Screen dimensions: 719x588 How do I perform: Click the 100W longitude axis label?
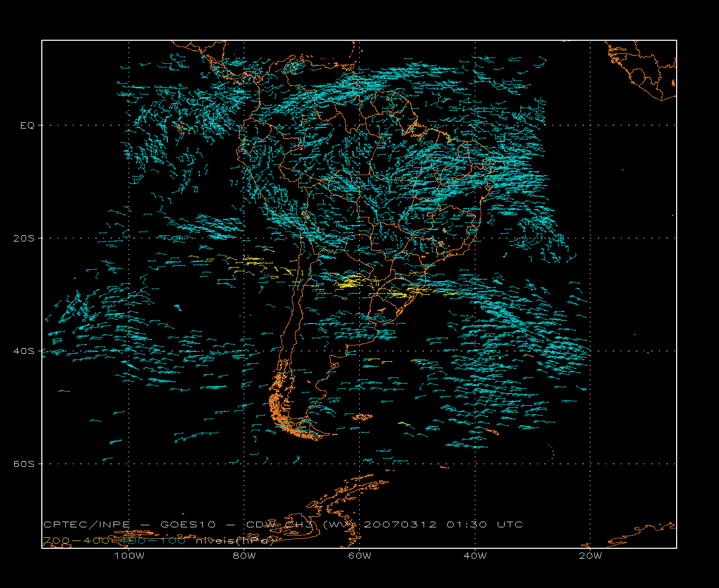coord(129,556)
